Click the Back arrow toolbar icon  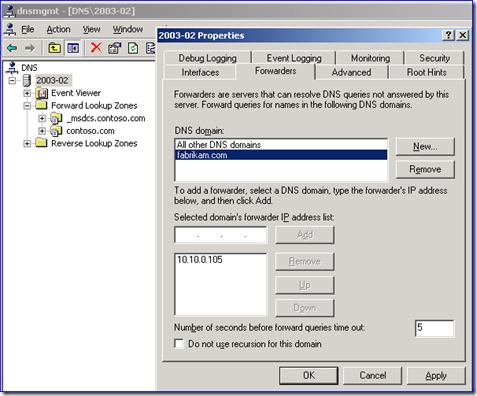(12, 48)
